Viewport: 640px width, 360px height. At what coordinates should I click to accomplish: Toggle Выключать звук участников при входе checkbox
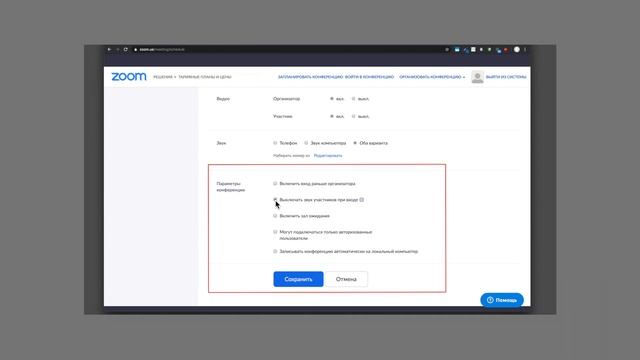(x=275, y=200)
